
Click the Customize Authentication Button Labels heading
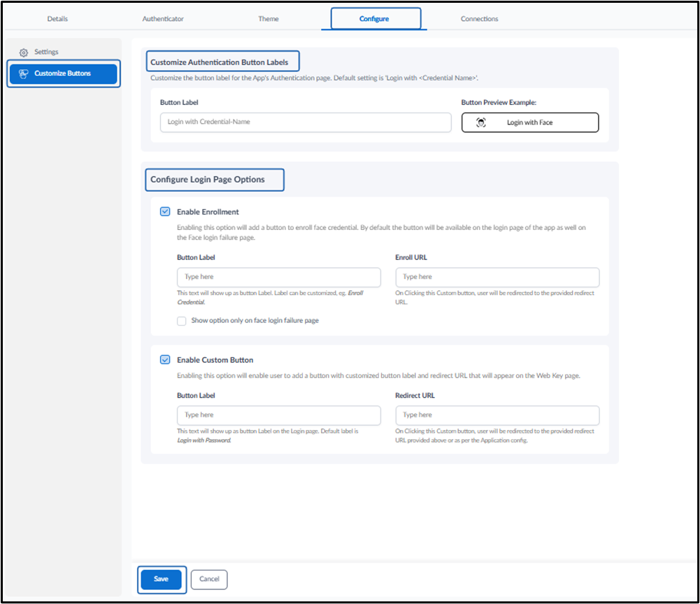tap(219, 62)
